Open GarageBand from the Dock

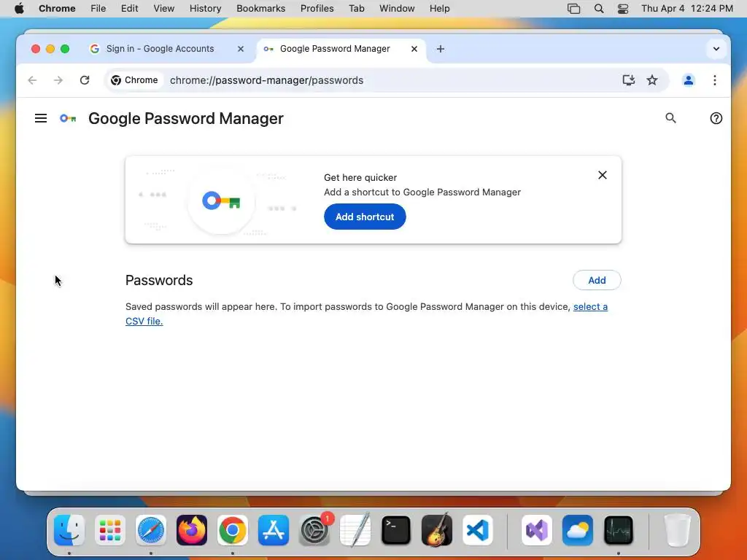tap(437, 530)
